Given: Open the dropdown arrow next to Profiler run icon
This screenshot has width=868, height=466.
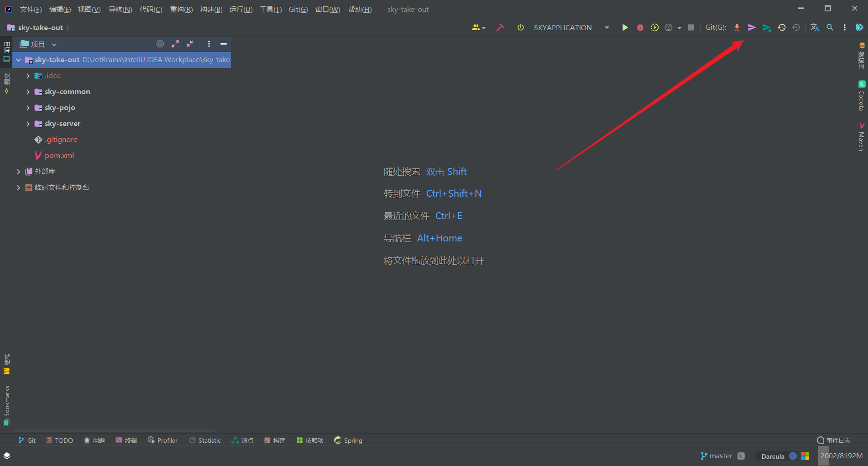Looking at the screenshot, I should point(679,28).
